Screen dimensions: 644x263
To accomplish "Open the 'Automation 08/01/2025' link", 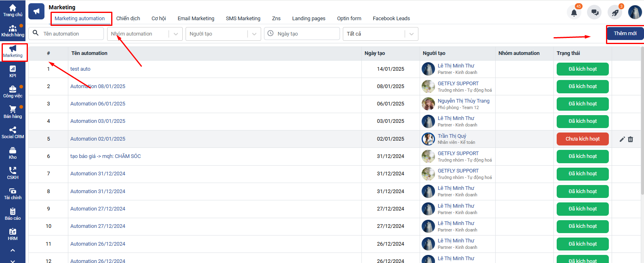I will click(x=98, y=86).
